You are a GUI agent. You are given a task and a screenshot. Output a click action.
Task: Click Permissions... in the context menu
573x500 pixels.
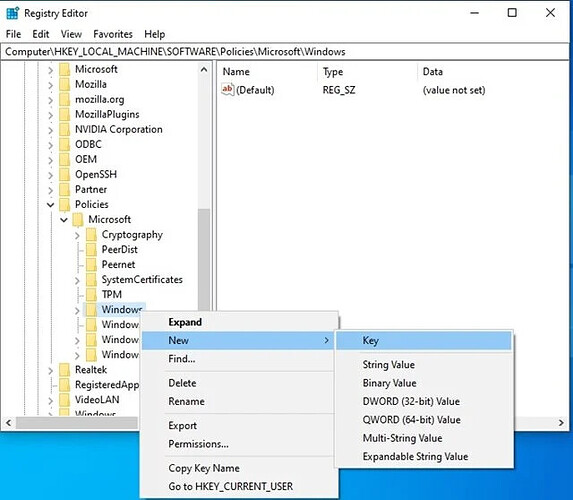[198, 444]
